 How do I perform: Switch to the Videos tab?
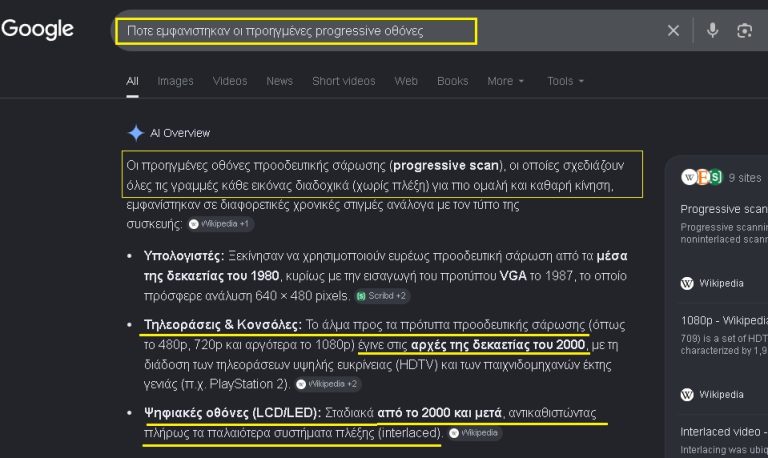pyautogui.click(x=230, y=81)
